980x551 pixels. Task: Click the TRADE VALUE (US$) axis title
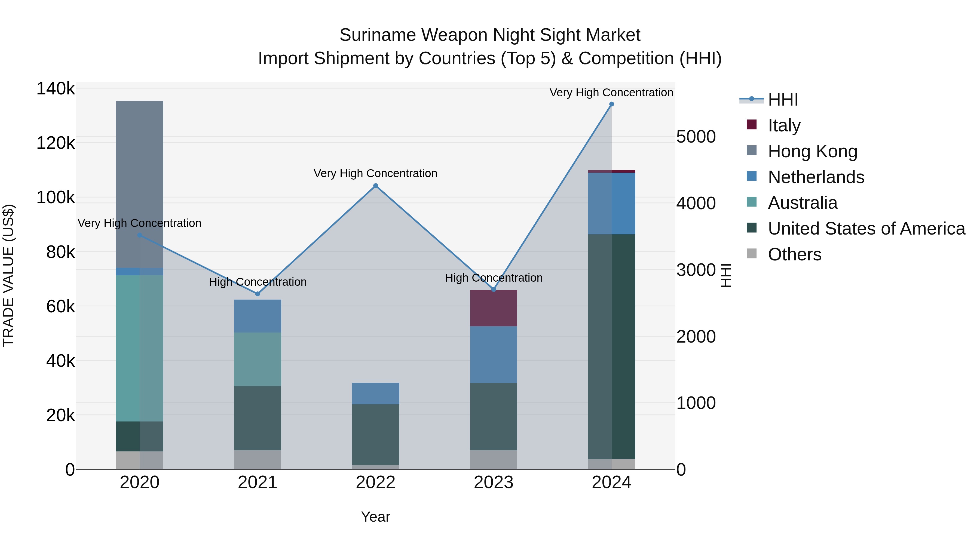click(x=9, y=275)
